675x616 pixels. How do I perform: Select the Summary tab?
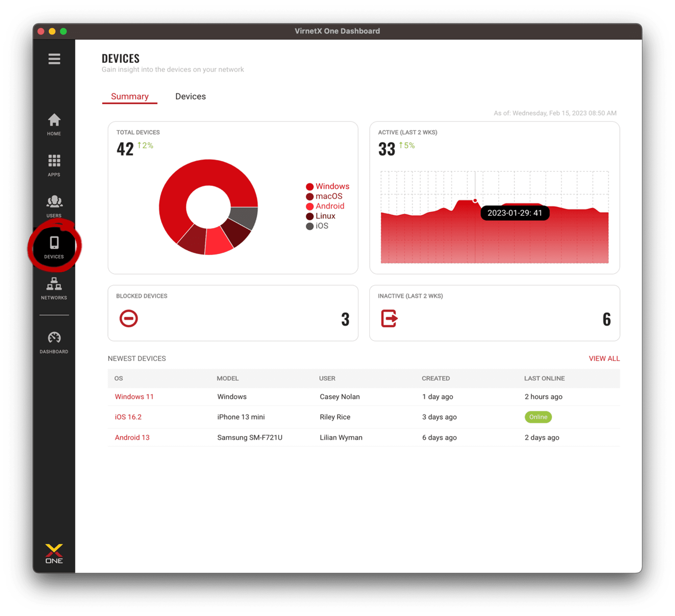point(130,96)
